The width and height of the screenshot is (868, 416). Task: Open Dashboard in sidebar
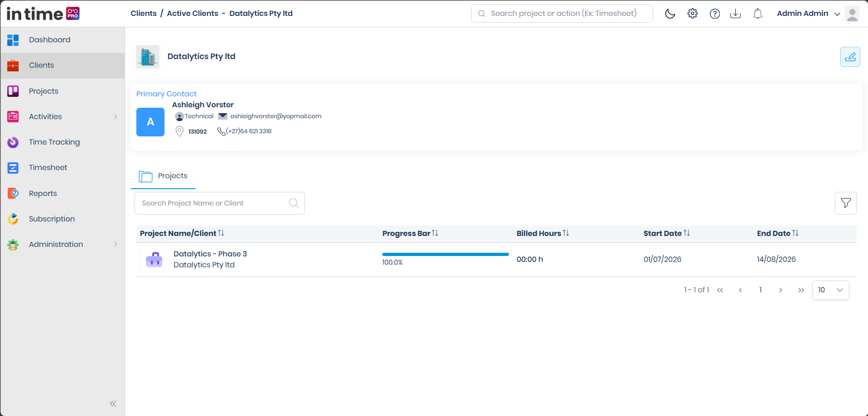(x=62, y=40)
